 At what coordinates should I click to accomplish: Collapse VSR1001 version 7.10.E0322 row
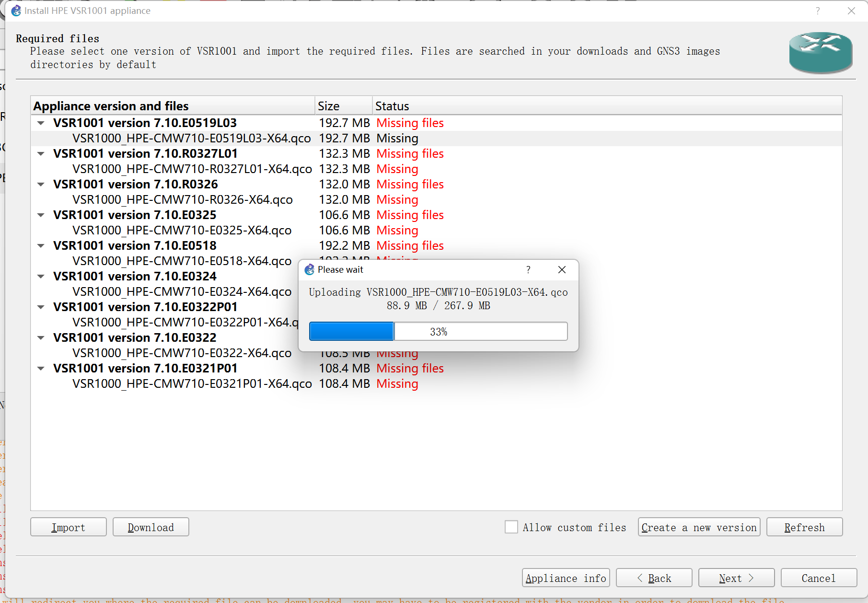point(41,338)
